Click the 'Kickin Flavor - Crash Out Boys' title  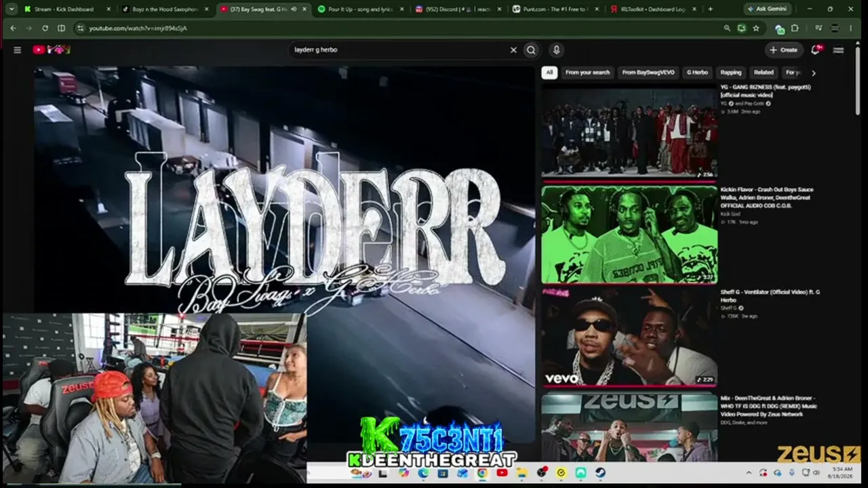(x=767, y=197)
